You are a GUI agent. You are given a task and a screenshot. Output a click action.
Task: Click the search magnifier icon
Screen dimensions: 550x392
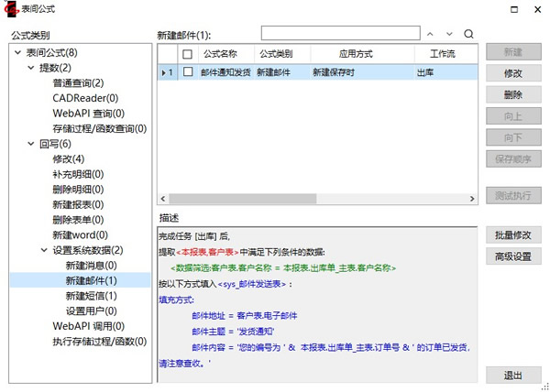[468, 34]
